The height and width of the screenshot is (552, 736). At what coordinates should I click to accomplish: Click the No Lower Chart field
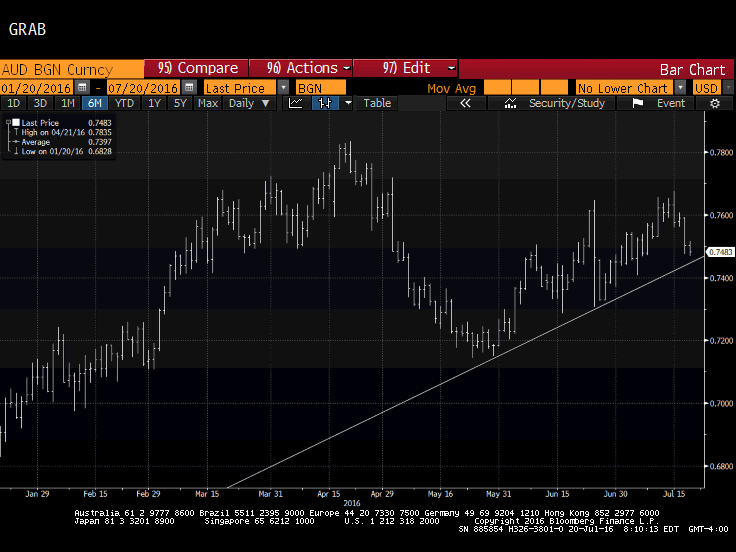coord(625,88)
